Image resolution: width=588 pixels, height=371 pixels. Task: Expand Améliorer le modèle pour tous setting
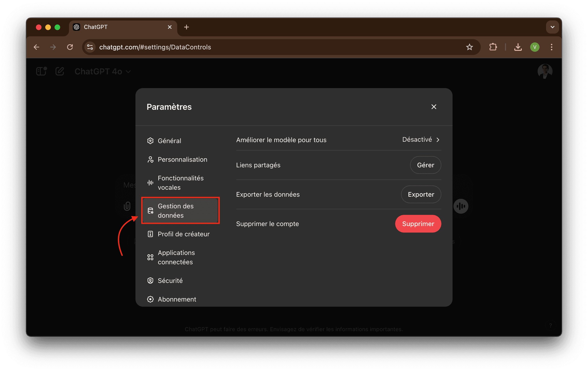pyautogui.click(x=421, y=140)
